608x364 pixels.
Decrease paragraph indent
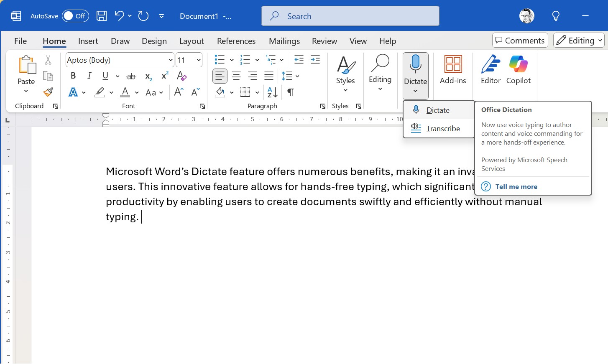[x=299, y=60]
